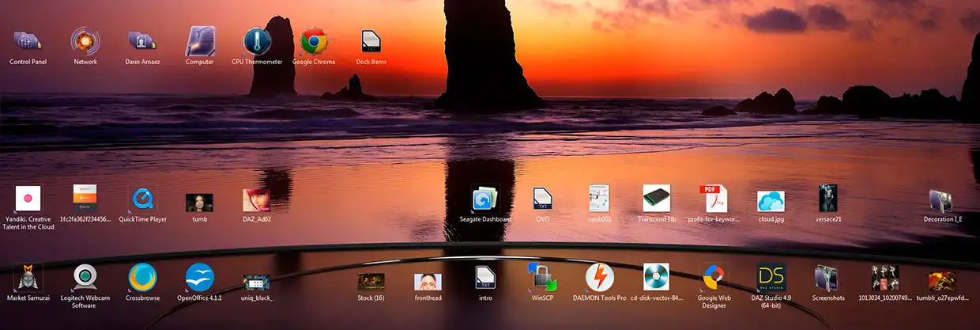This screenshot has height=330, width=980.
Task: Select the Dock Items text file
Action: pyautogui.click(x=371, y=41)
